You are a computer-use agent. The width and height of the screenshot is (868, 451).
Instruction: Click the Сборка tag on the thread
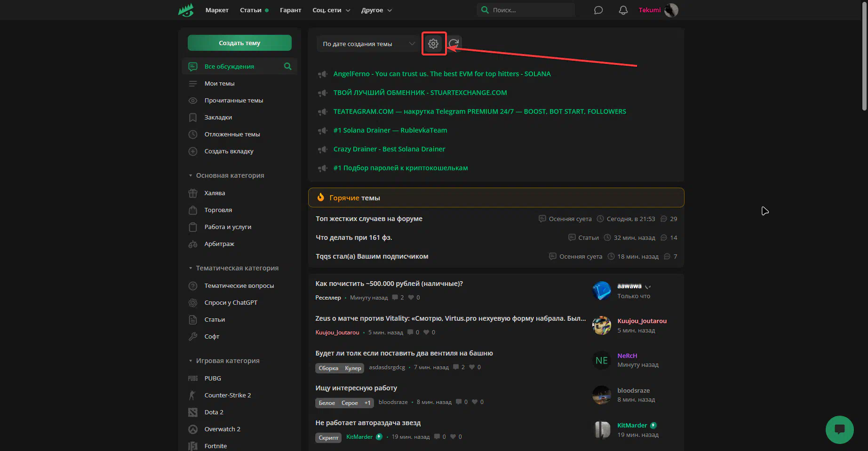tap(328, 368)
